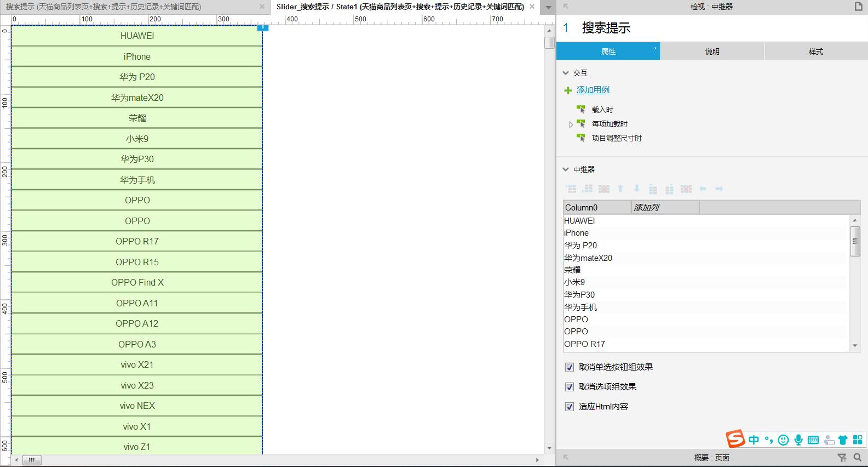Click the canvas scroll down arrow
Image resolution: width=868 pixels, height=467 pixels.
click(x=549, y=448)
